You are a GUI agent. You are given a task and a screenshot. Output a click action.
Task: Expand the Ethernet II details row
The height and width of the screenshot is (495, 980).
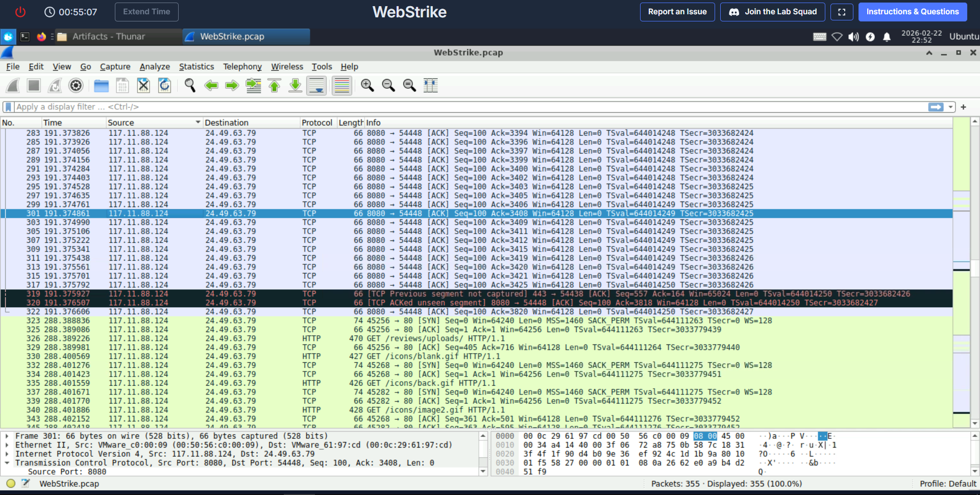[7, 445]
